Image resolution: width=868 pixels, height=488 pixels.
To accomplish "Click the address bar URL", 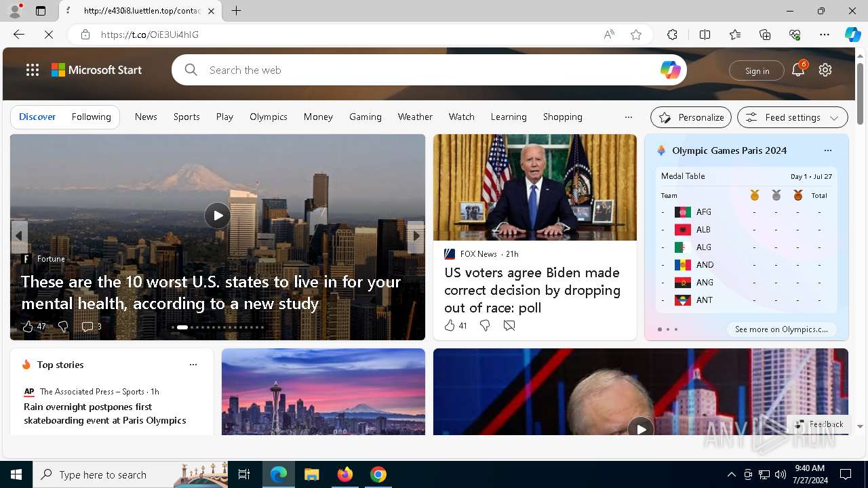I will [149, 35].
